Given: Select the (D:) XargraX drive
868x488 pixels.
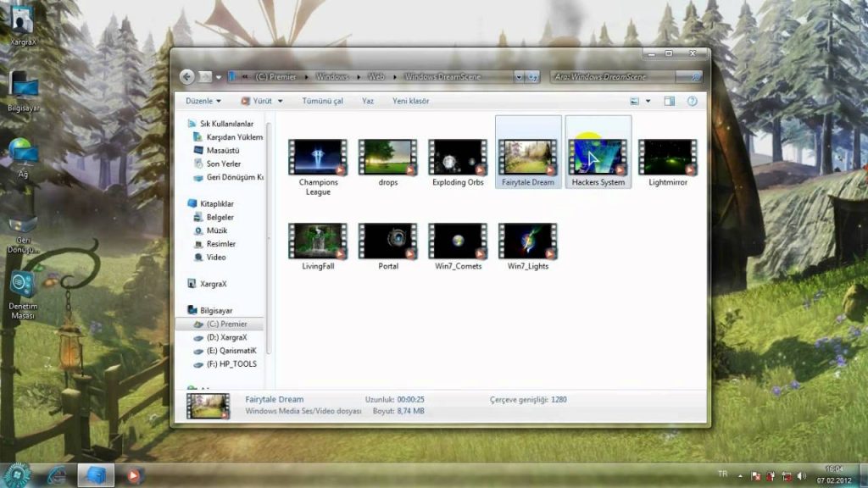Looking at the screenshot, I should [x=225, y=337].
